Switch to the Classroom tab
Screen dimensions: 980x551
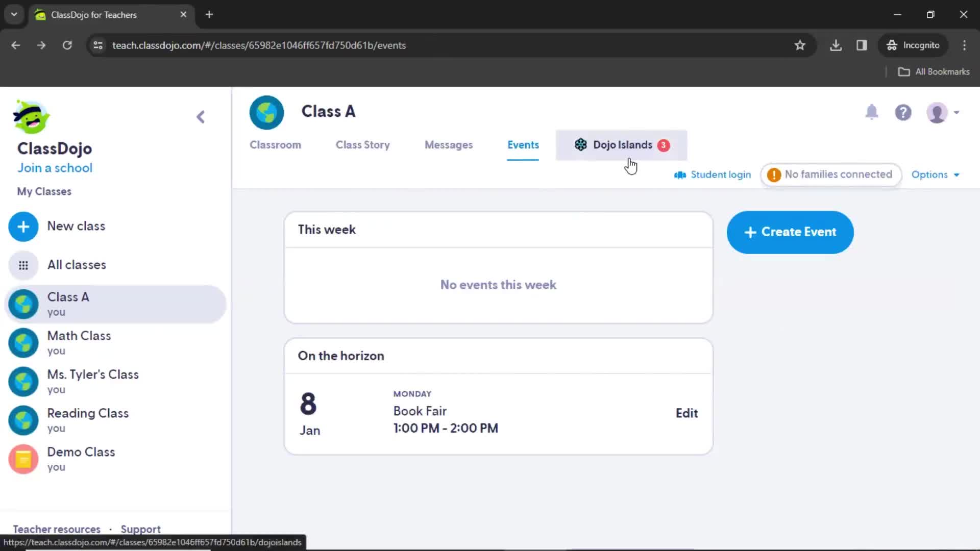(x=275, y=145)
